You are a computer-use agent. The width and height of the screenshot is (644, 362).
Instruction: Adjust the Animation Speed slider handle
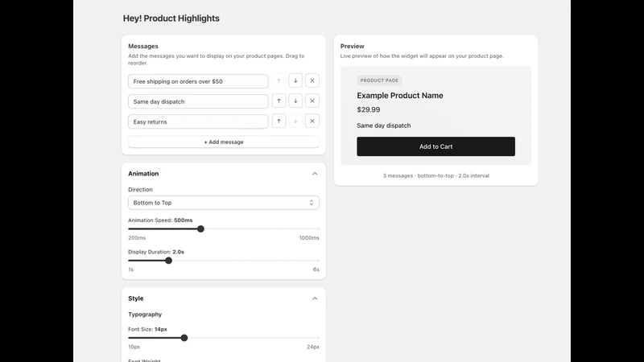click(x=200, y=229)
